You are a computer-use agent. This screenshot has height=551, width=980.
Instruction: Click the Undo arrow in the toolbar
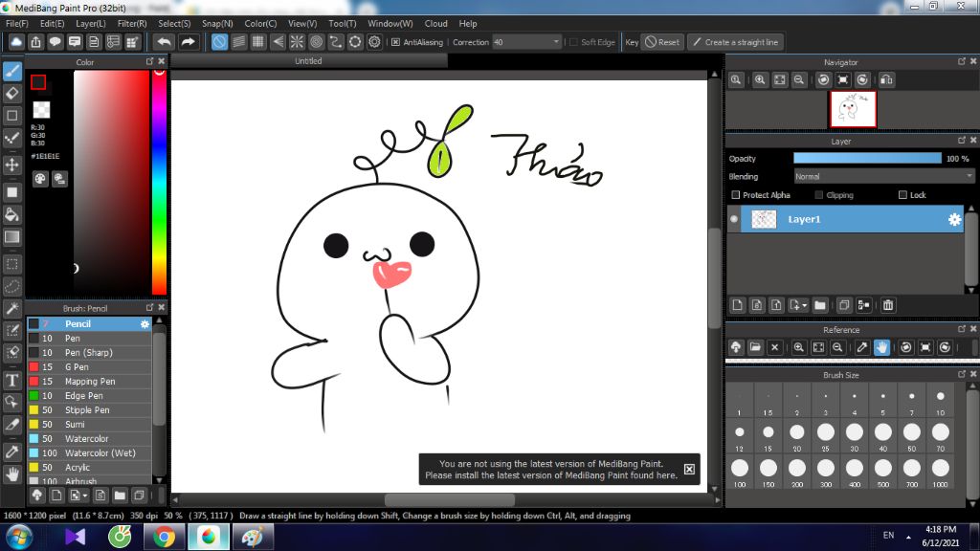164,42
